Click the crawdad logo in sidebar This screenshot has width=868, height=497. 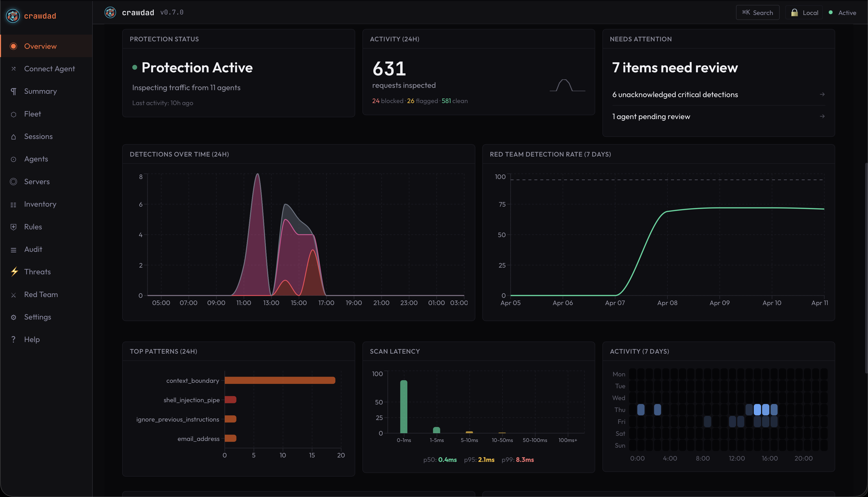pyautogui.click(x=13, y=16)
